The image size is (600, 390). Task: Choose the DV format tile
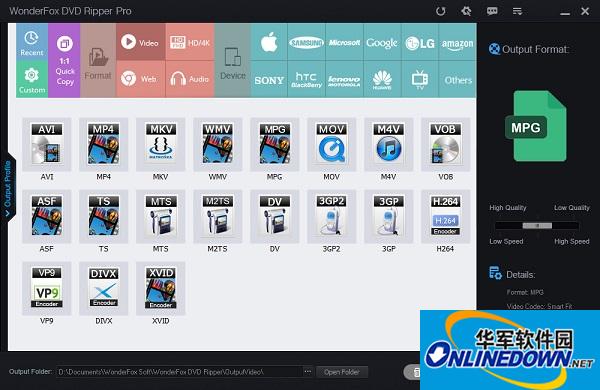275,216
